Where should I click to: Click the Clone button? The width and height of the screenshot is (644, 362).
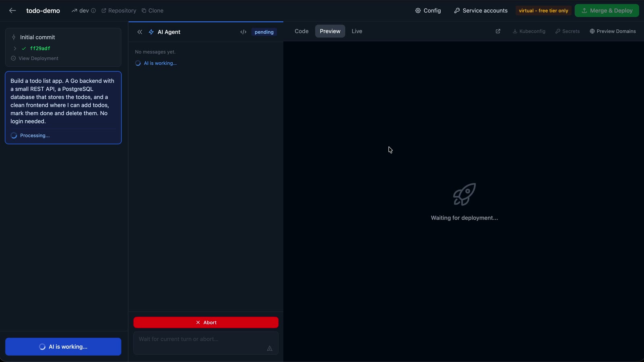(x=153, y=11)
